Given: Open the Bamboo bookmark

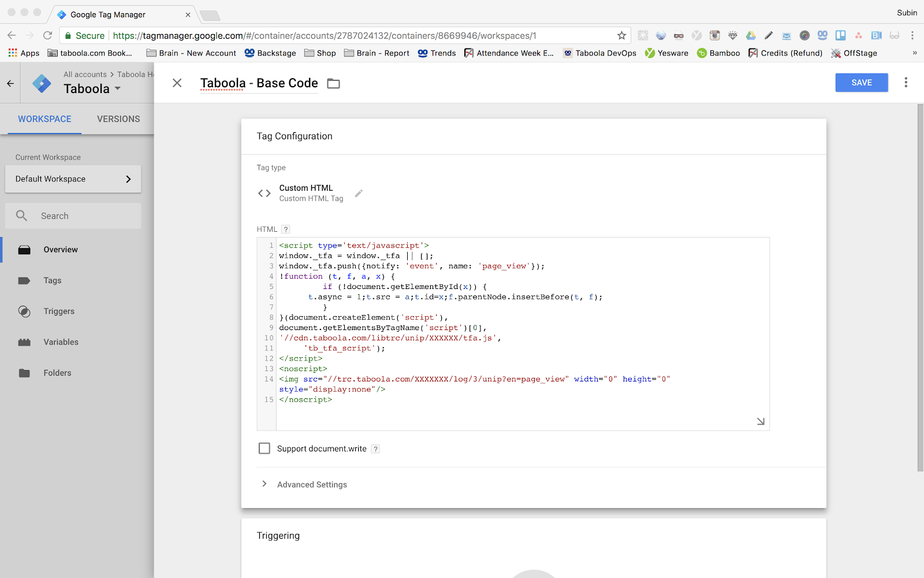Looking at the screenshot, I should [x=718, y=53].
